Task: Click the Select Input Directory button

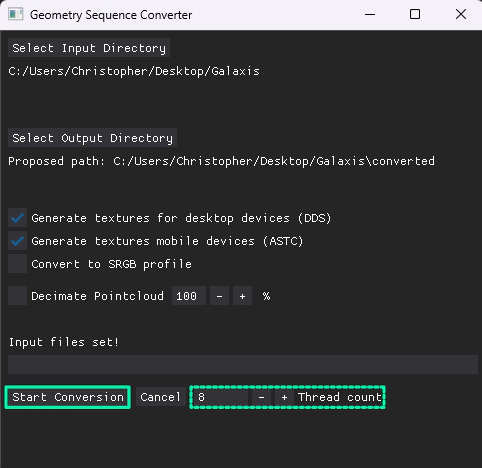Action: (x=89, y=48)
